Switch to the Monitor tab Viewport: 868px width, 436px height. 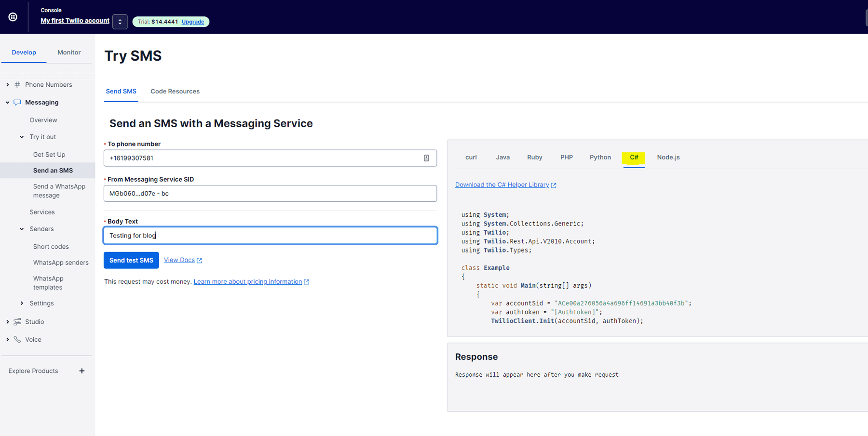[69, 53]
